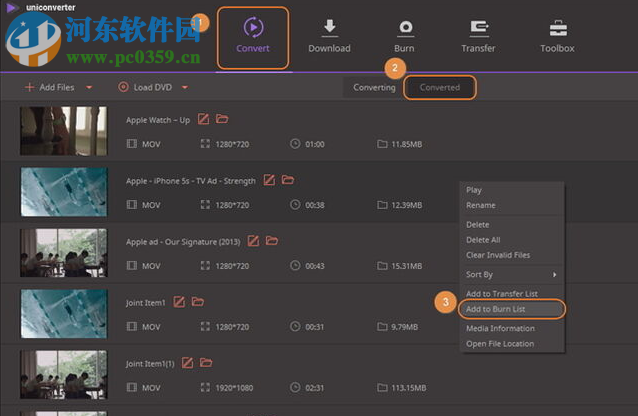Open the folder icon for iPhone 5s TV Ad

[x=288, y=180]
